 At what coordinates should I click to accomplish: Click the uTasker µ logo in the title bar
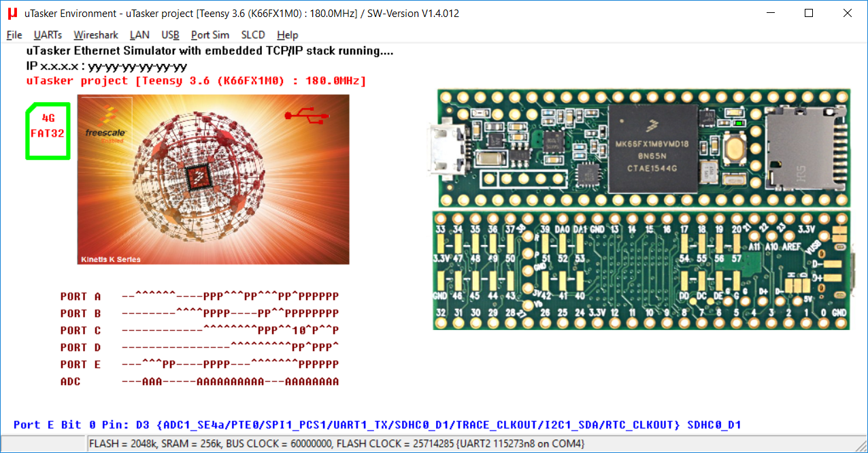point(12,13)
